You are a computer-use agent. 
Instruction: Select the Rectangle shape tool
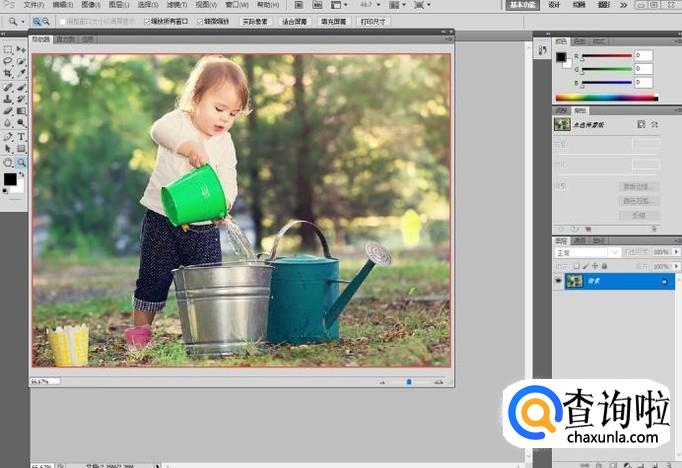21,149
